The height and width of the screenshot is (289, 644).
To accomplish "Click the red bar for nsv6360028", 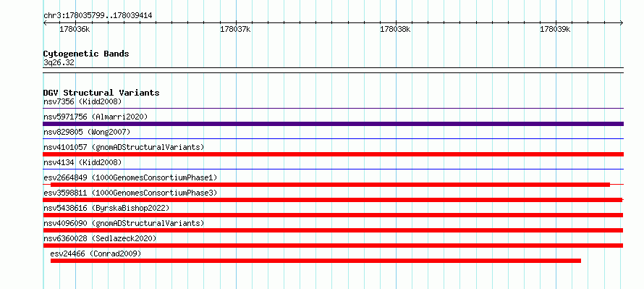I will [x=333, y=246].
